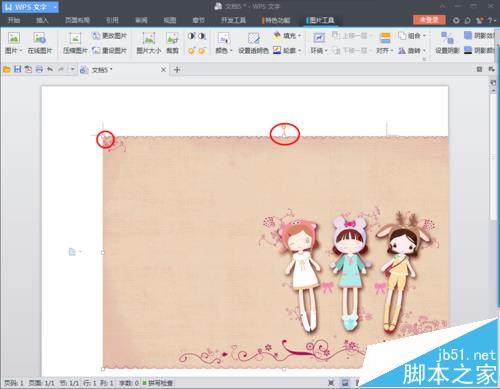Toggle the Set Shadow (设置阴影) button
Screen dimensions: 500x389
[447, 43]
